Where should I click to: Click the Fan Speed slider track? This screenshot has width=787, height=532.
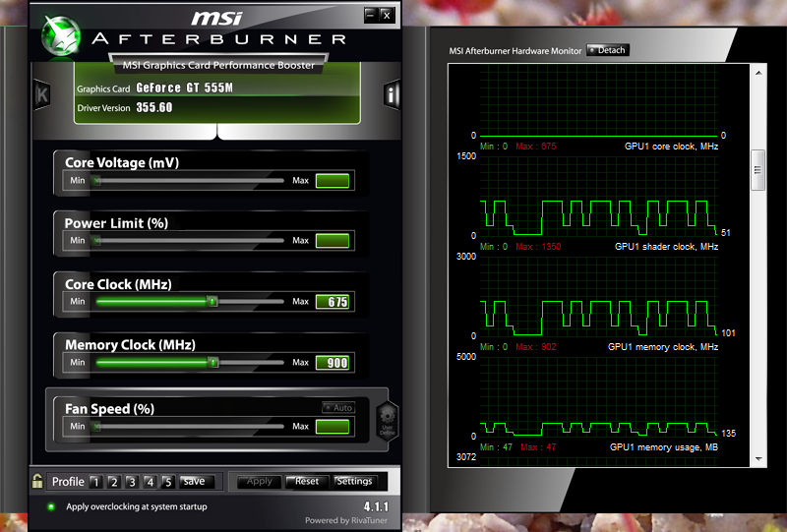coord(188,426)
